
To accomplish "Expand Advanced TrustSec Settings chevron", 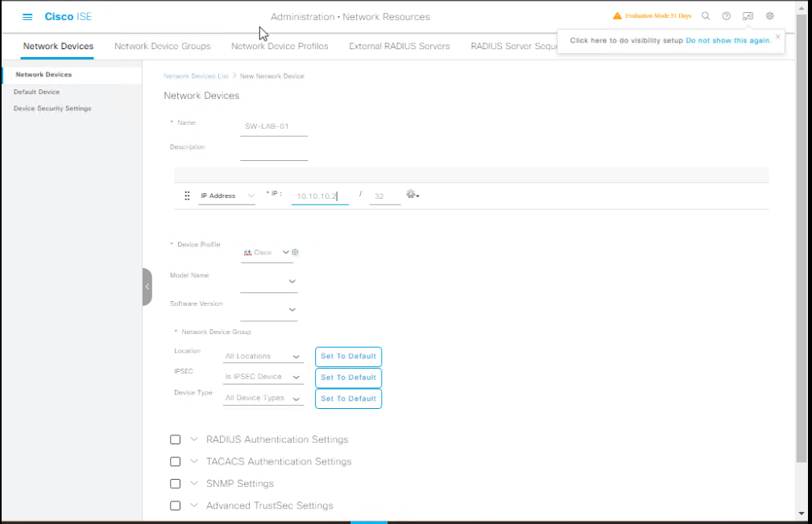I will click(194, 505).
